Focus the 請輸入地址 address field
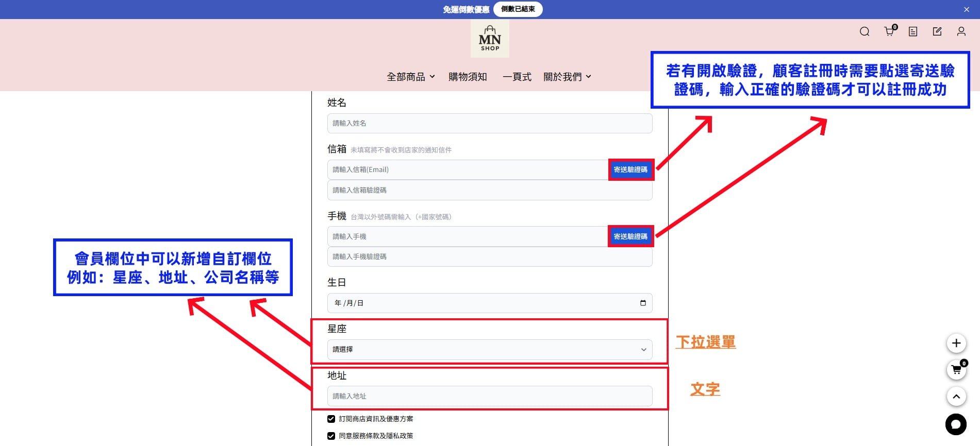Image resolution: width=980 pixels, height=446 pixels. (x=490, y=396)
